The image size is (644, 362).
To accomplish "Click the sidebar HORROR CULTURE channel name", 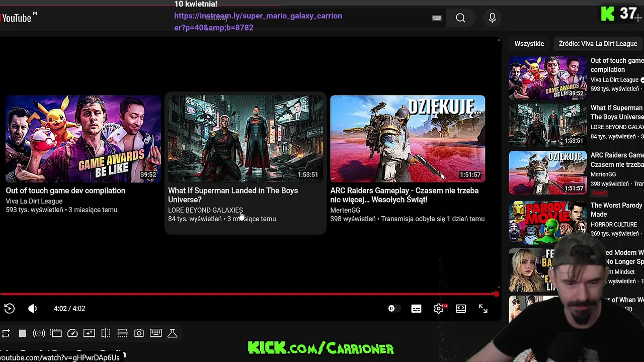I will (614, 224).
